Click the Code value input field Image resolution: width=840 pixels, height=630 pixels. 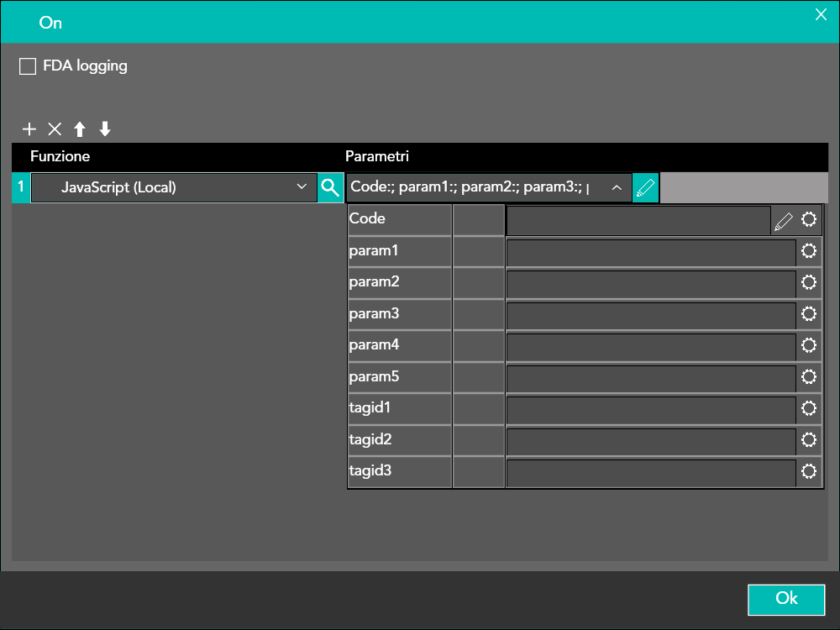click(x=638, y=220)
